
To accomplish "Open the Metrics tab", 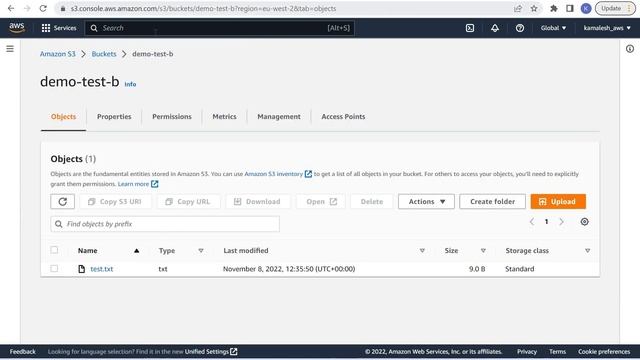I will (224, 117).
